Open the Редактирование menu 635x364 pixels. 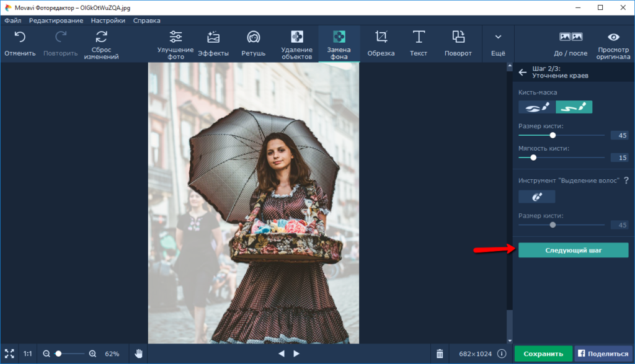pyautogui.click(x=56, y=20)
